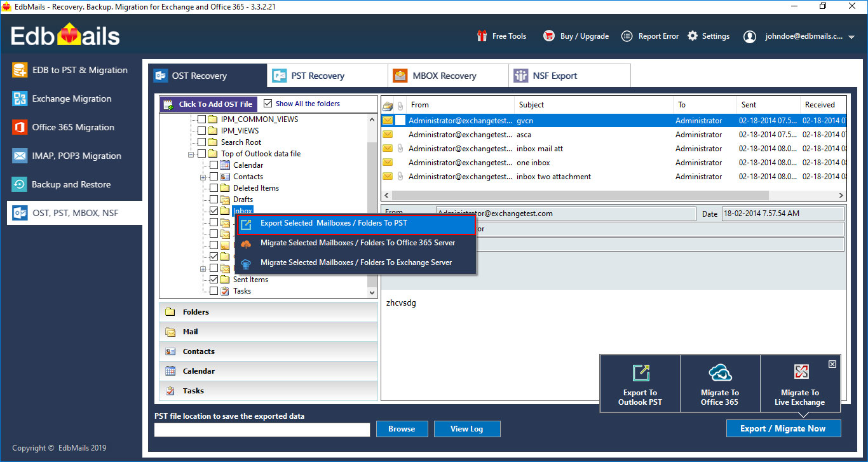Click the Mail panel envelope icon
Image resolution: width=868 pixels, height=462 pixels.
pos(170,332)
